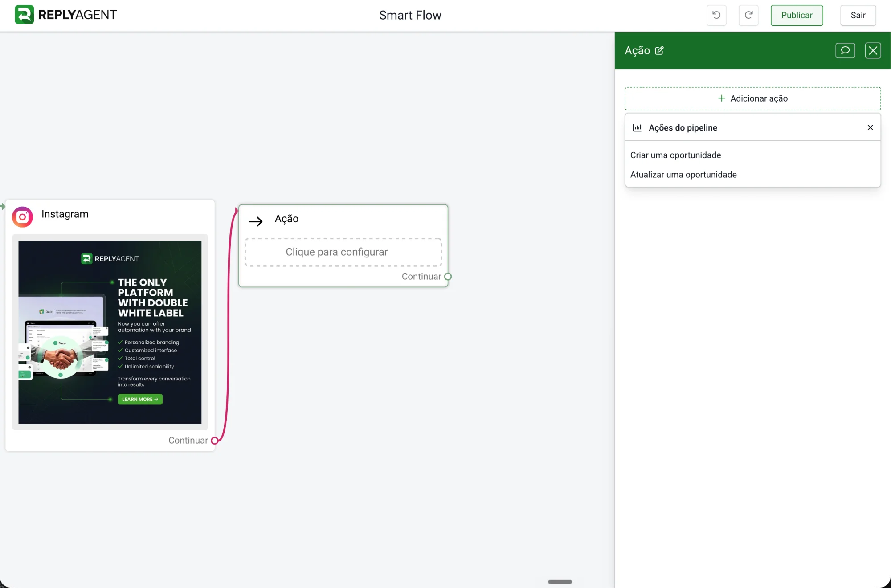This screenshot has height=588, width=891.
Task: Click the redo arrow button
Action: [748, 15]
